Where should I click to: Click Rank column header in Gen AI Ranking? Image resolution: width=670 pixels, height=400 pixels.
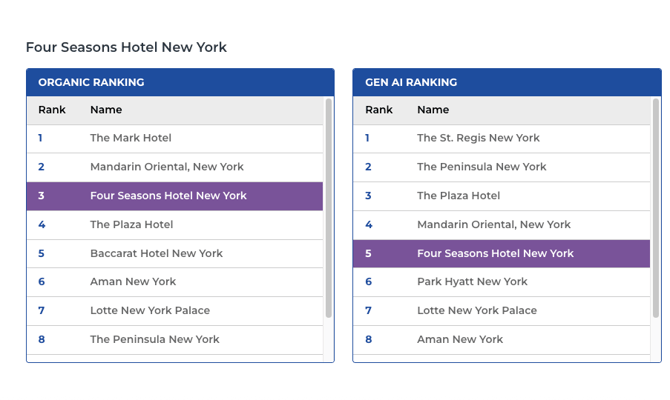pyautogui.click(x=379, y=110)
